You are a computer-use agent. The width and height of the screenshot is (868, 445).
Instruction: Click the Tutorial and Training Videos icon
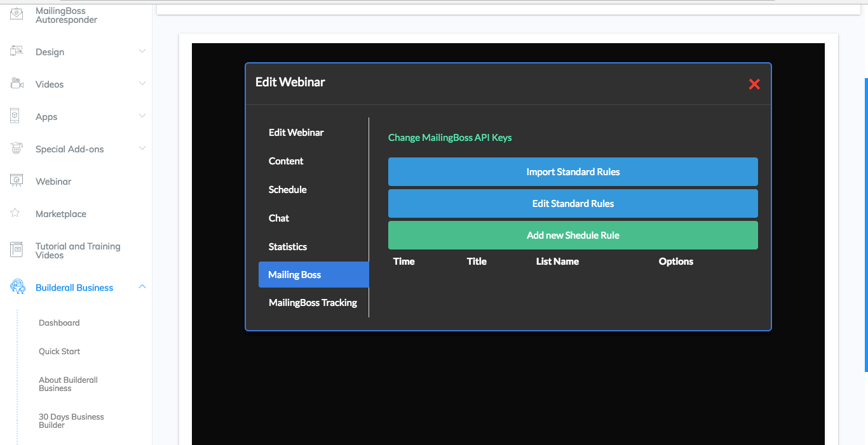pyautogui.click(x=17, y=250)
